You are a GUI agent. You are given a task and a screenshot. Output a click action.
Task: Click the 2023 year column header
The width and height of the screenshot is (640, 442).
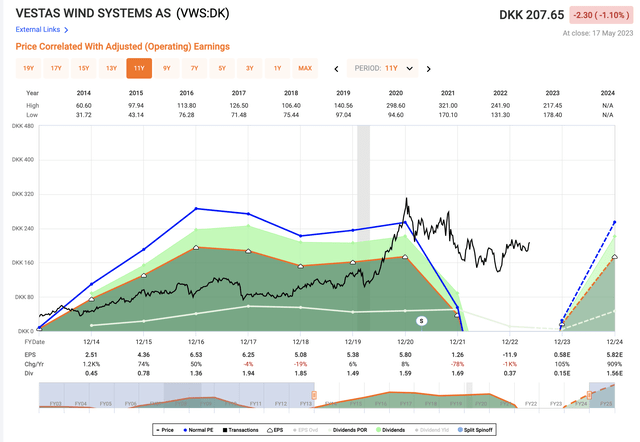pos(553,93)
